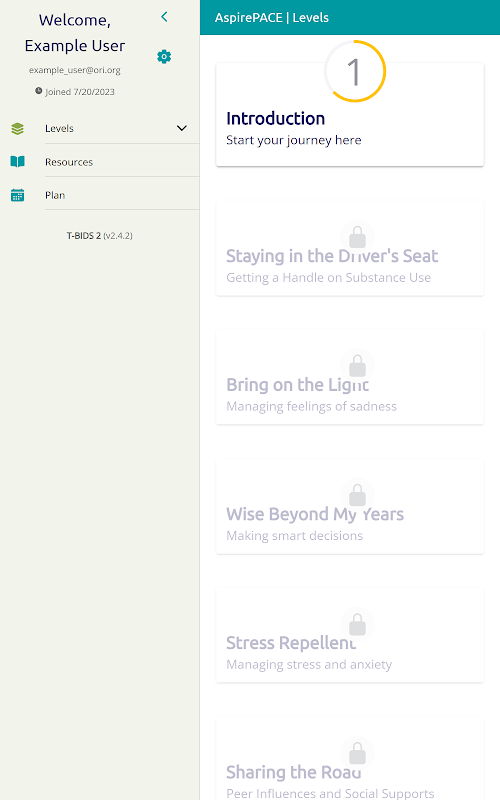
Task: Open the Resources menu item
Action: pos(99,162)
